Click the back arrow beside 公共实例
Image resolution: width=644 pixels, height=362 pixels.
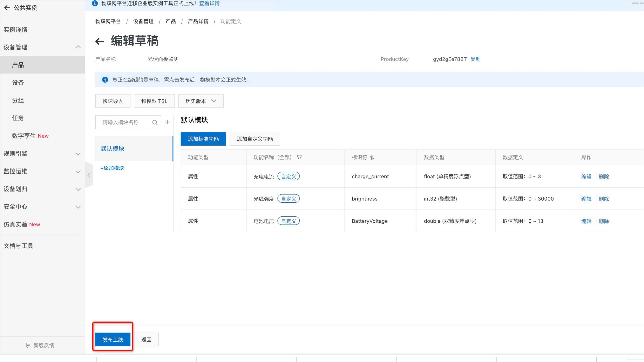pyautogui.click(x=7, y=8)
